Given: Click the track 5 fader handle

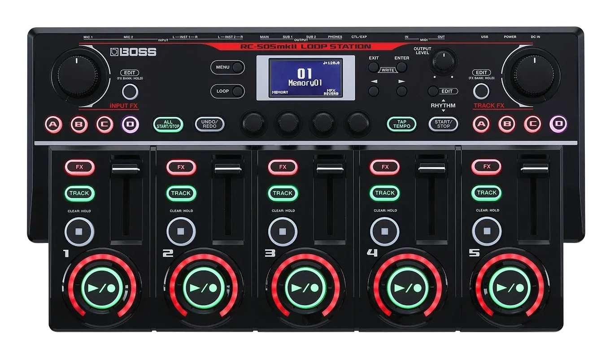Looking at the screenshot, I should pos(535,169).
